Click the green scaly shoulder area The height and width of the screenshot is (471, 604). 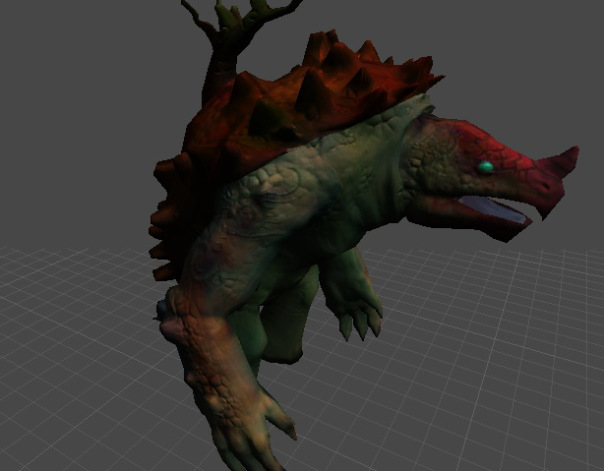[x=270, y=190]
